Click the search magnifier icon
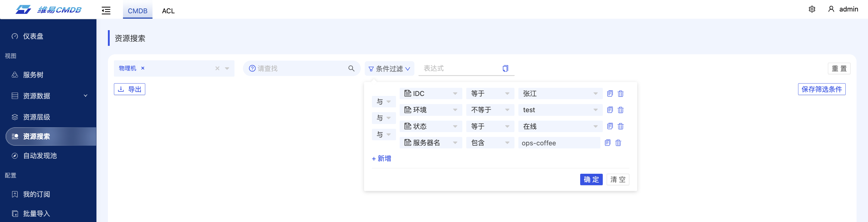This screenshot has width=868, height=222. point(351,68)
